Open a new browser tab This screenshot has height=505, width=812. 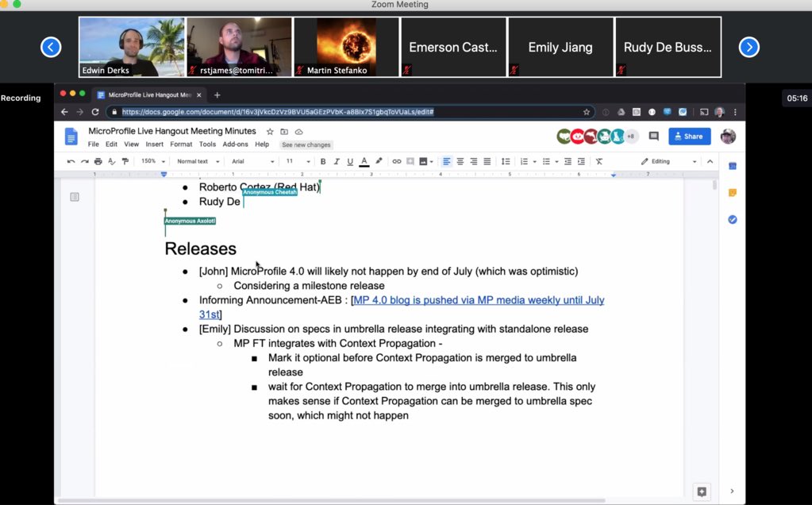[x=217, y=94]
